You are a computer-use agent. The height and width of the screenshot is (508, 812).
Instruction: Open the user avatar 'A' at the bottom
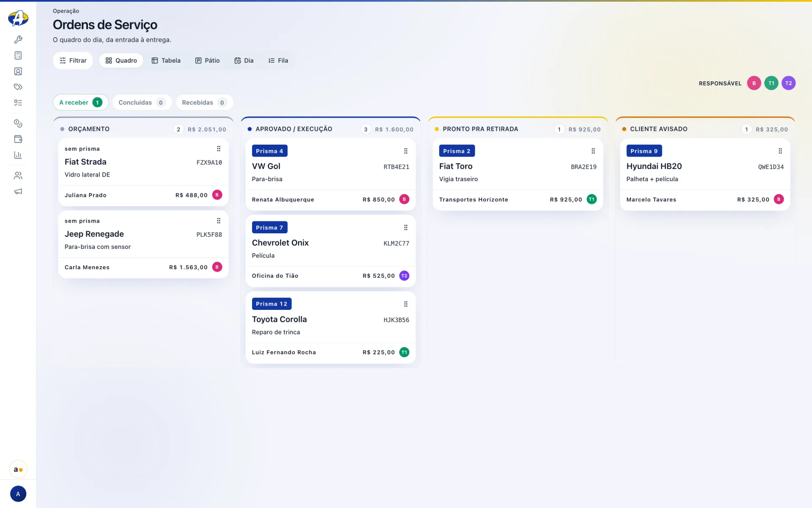point(18,494)
